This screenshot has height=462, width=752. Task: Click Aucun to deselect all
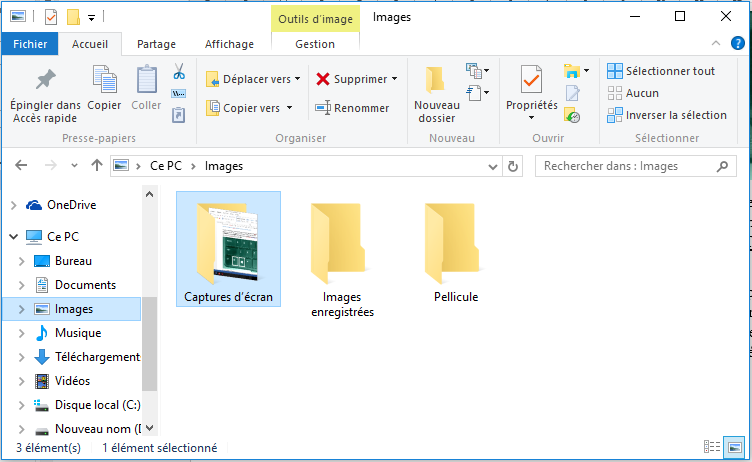point(633,93)
